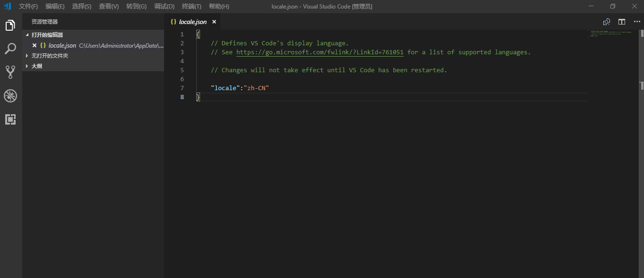
Task: Select the Search icon in activity bar
Action: click(10, 49)
